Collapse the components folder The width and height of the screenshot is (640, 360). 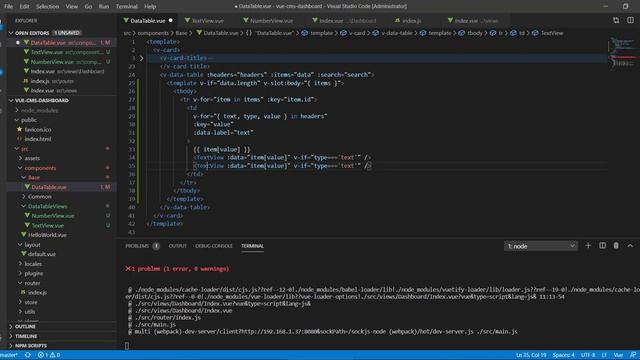click(x=40, y=168)
